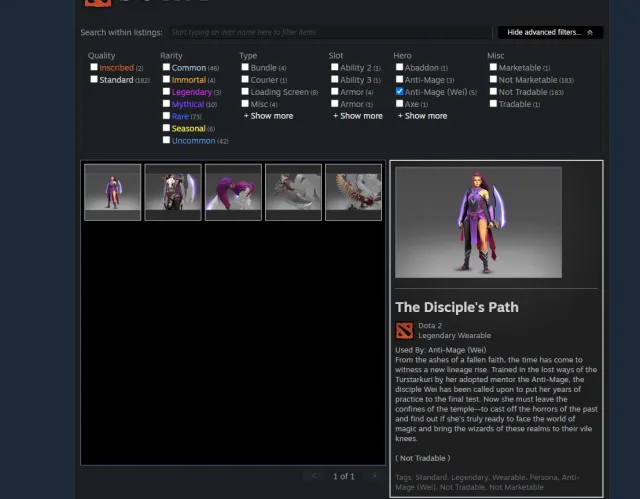Screen dimensions: 640x499
Task: Check the Armor slot box showing 4 items
Action: 335,91
